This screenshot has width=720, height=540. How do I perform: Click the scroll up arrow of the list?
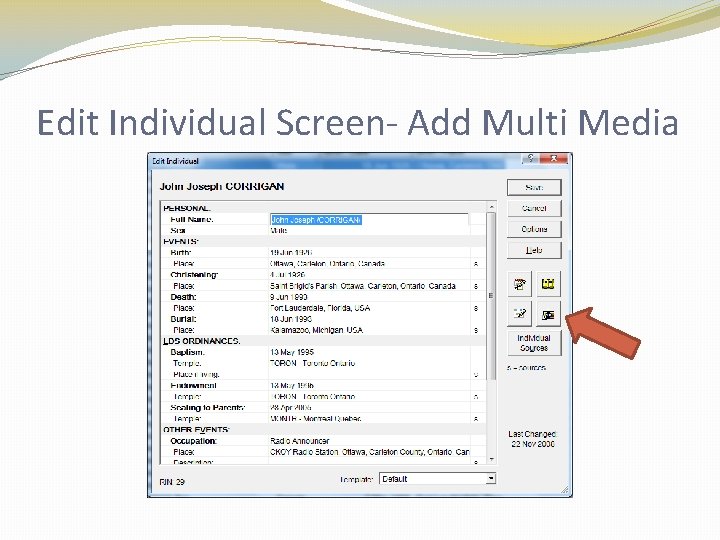491,207
